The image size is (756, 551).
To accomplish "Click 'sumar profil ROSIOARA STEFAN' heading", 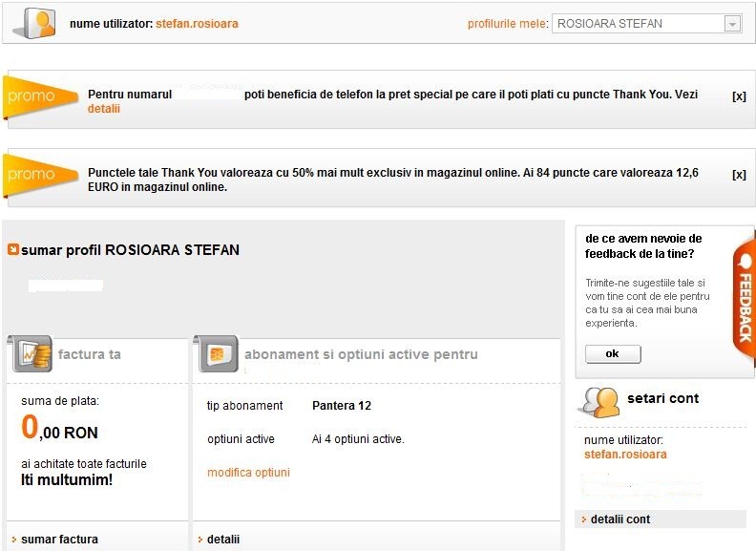I will (x=130, y=250).
